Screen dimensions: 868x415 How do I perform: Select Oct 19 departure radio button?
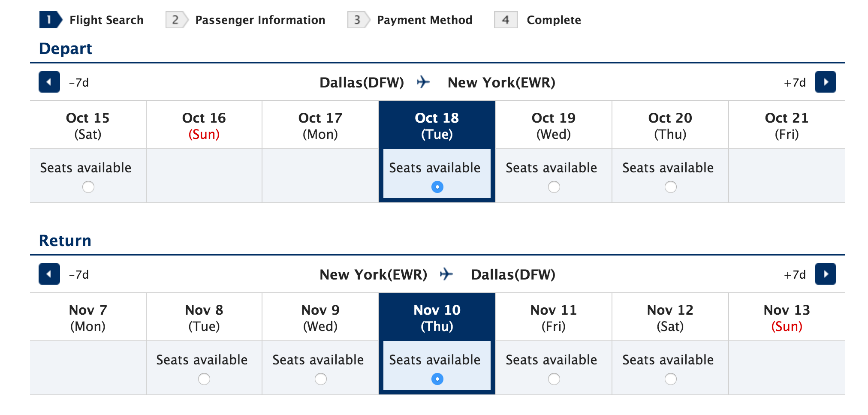click(554, 187)
